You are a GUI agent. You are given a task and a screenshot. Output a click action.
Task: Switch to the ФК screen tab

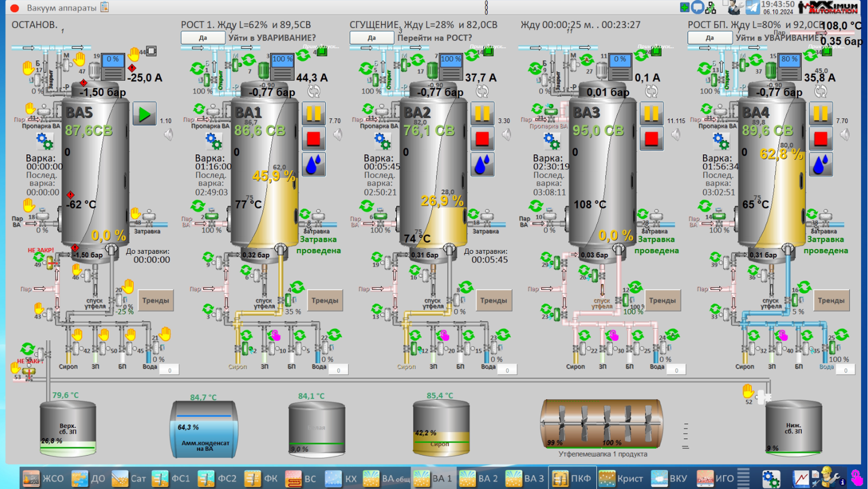tap(261, 479)
